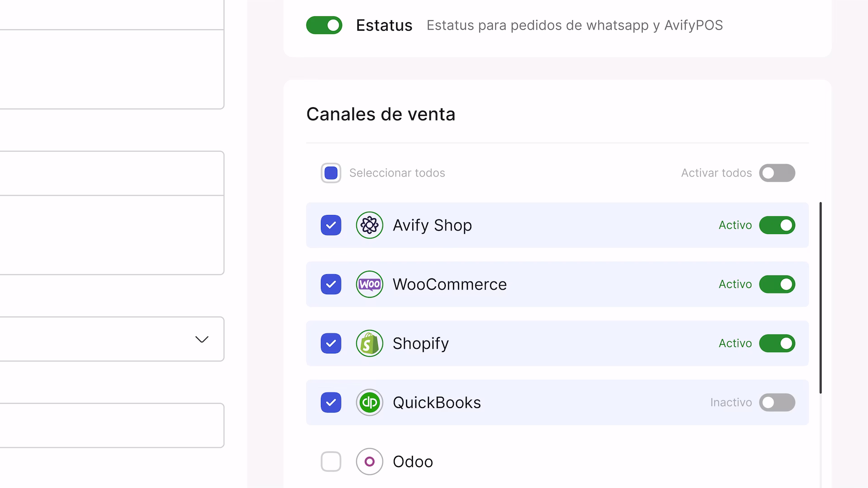Viewport: 868px width, 488px height.
Task: Click the Shopify bag icon
Action: click(369, 343)
